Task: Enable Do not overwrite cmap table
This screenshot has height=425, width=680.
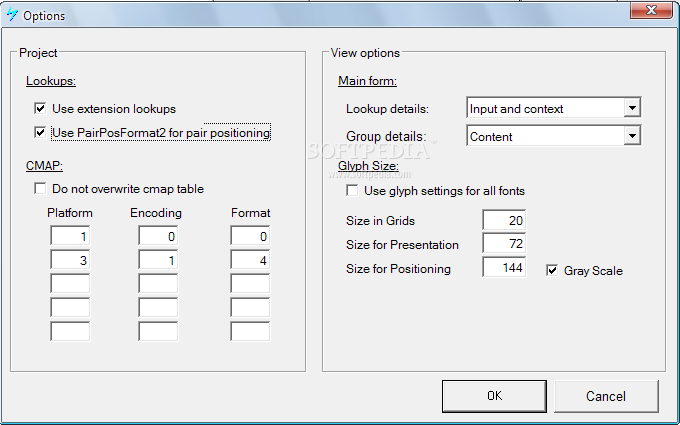Action: 40,189
